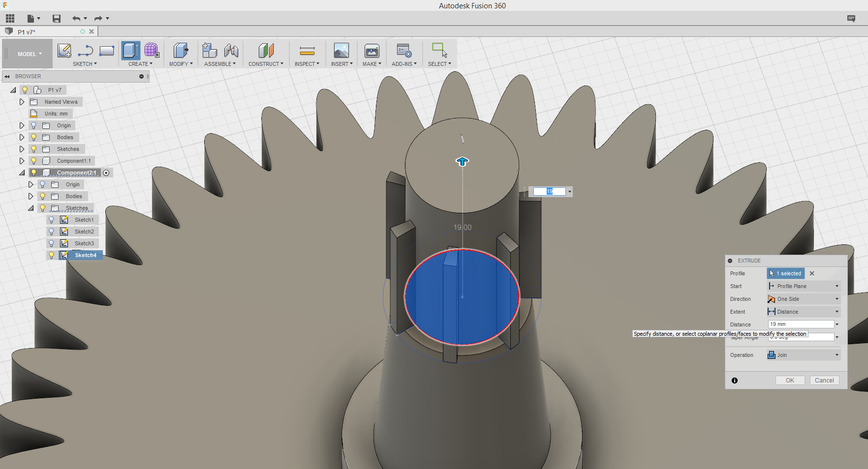Image resolution: width=868 pixels, height=469 pixels.
Task: Expand the Named Views folder
Action: pos(22,102)
